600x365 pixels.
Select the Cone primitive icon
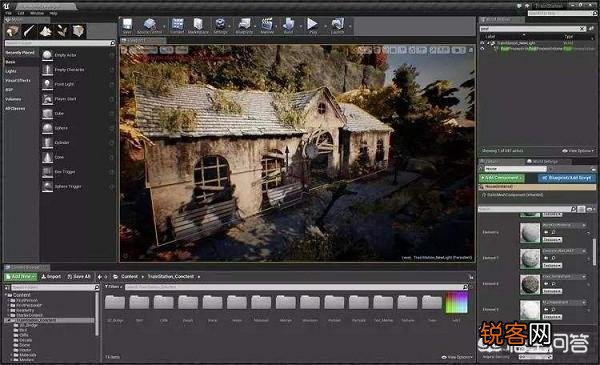[x=47, y=157]
